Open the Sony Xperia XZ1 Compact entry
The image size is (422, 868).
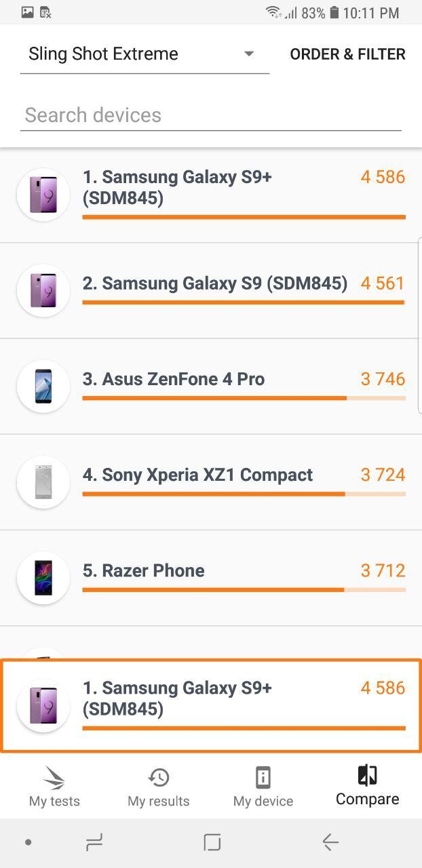(x=197, y=475)
